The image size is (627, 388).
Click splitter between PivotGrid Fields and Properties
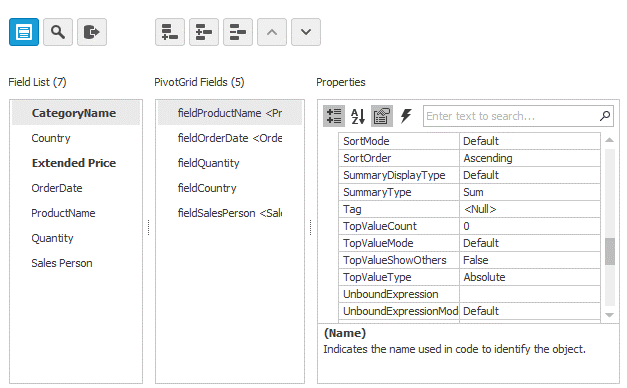click(x=310, y=227)
